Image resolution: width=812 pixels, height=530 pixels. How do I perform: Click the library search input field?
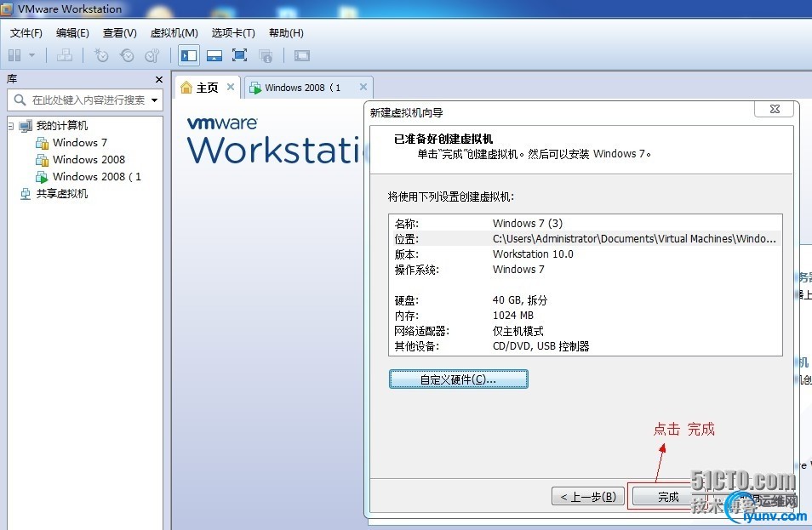[85, 100]
